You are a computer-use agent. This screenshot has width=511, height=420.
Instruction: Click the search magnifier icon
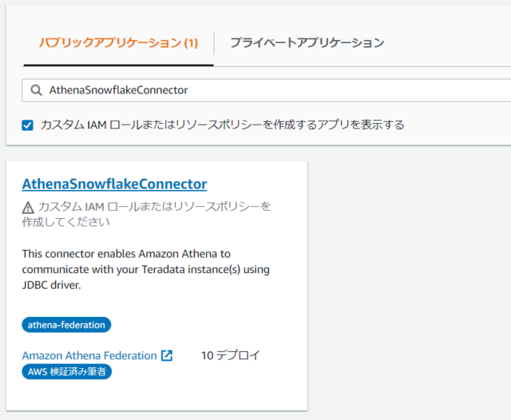coord(36,90)
